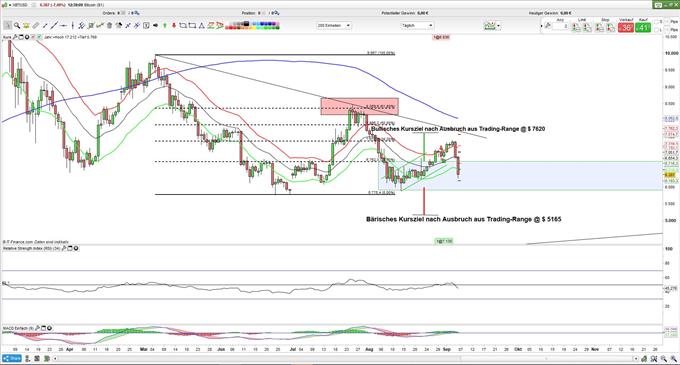Open price chart settings wrench
The image size is (680, 365).
tap(15, 37)
